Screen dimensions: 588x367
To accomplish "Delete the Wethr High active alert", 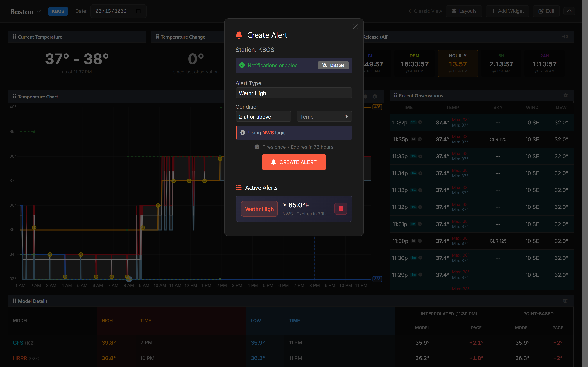I will pos(340,208).
